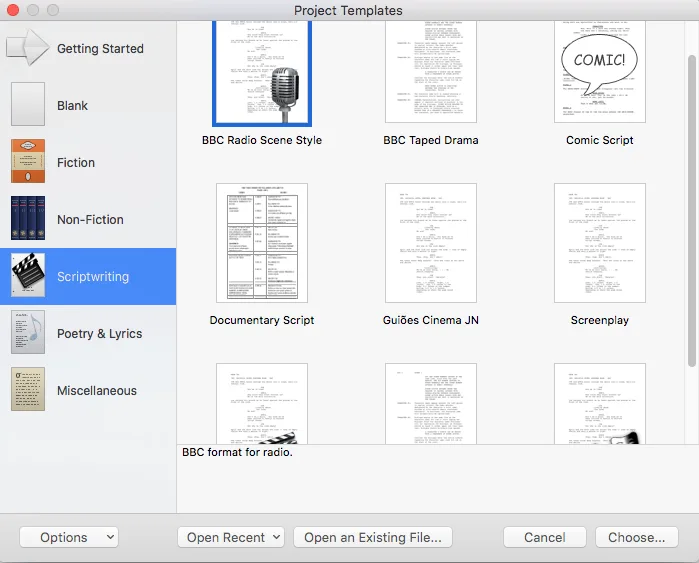Click the Documentary Script label
Viewport: 699px width, 563px height.
coord(262,320)
